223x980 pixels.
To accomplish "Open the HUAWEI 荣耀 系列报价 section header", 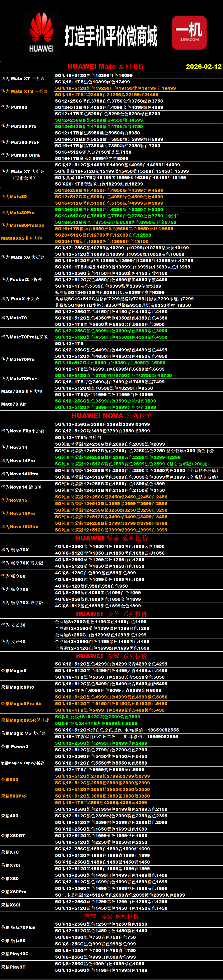I will click(111, 656).
